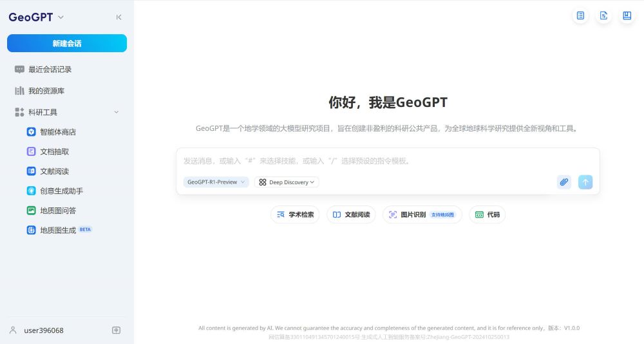Image resolution: width=644 pixels, height=344 pixels.
Task: Click the sidebar 文献阅读 blue icon
Action: tap(31, 171)
